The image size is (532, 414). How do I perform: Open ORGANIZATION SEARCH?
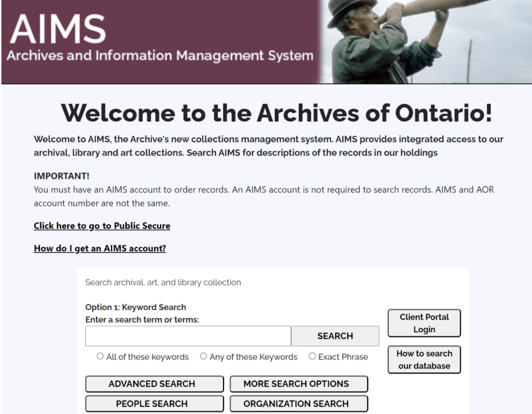[299, 404]
